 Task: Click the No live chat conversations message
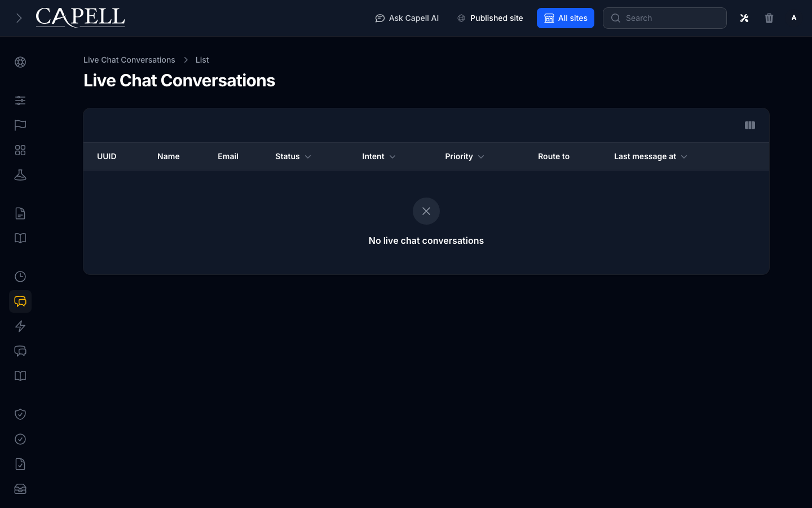click(x=426, y=240)
